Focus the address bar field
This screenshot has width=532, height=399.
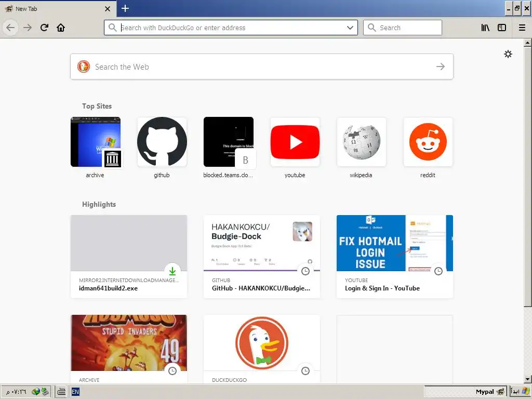(231, 28)
